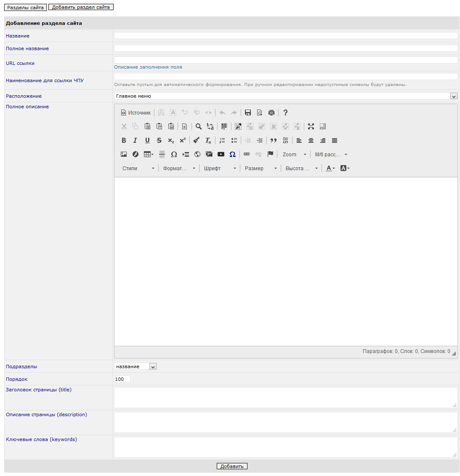Click the Save floppy disk icon
460x476 pixels.
click(x=247, y=112)
